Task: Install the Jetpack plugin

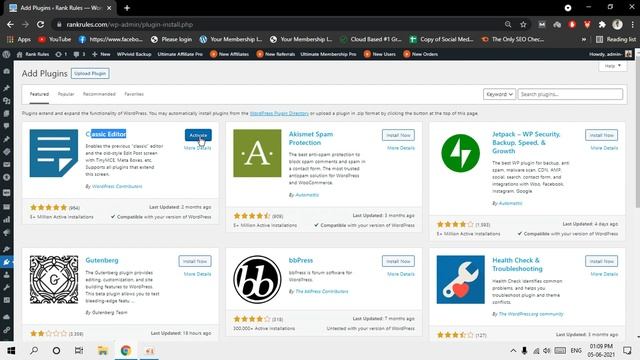Action: point(602,135)
